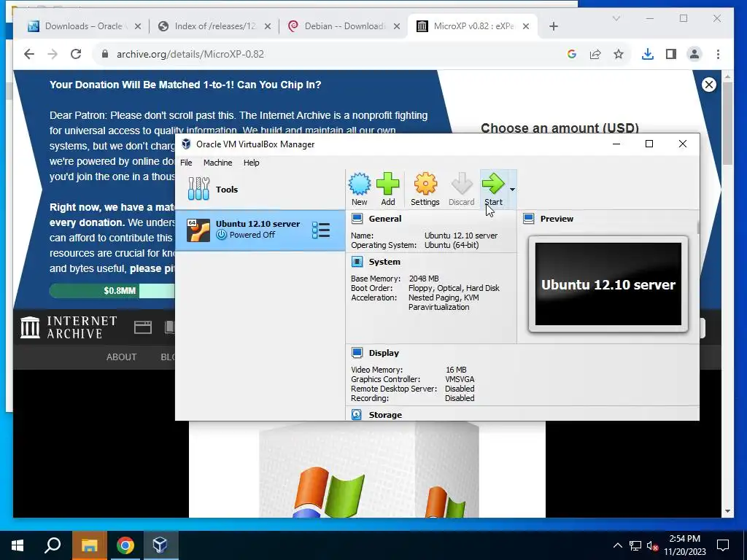Image resolution: width=747 pixels, height=560 pixels.
Task: Click the Storage section header
Action: click(385, 415)
